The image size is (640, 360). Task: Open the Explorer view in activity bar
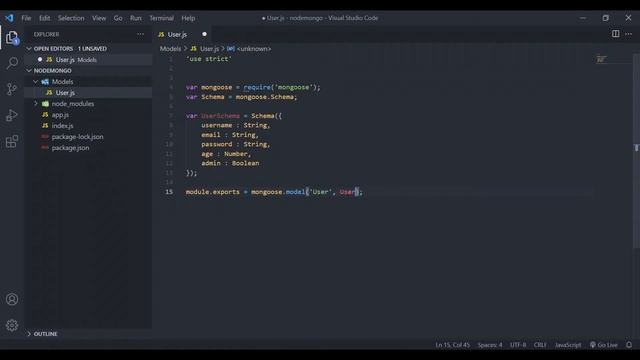click(x=12, y=38)
